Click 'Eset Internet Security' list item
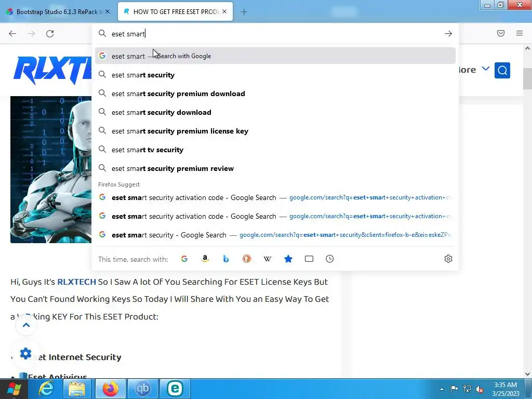The height and width of the screenshot is (399, 532). 75,357
